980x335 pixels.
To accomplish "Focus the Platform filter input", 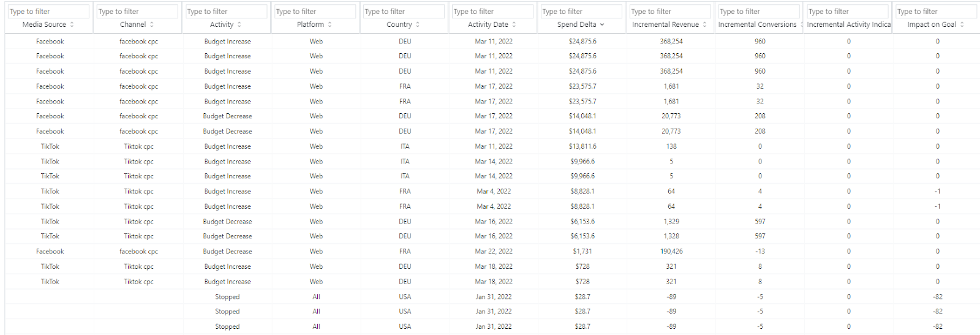I will coord(315,12).
